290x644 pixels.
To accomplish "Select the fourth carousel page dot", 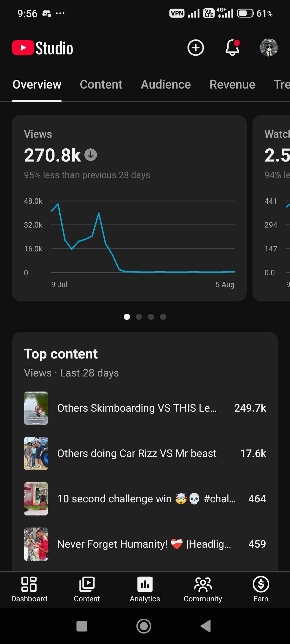I will click(x=163, y=317).
